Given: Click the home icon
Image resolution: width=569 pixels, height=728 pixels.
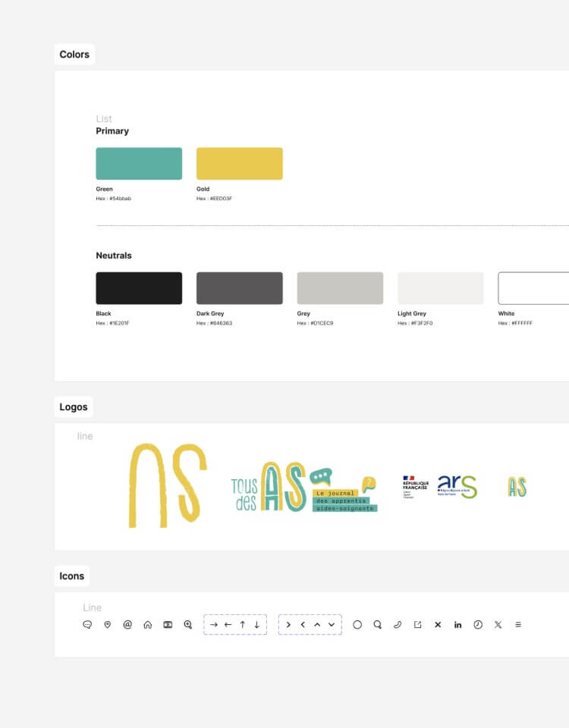Looking at the screenshot, I should tap(148, 624).
